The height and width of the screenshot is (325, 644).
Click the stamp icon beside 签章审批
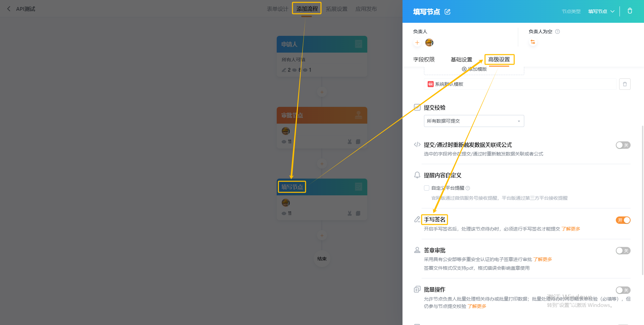(417, 250)
